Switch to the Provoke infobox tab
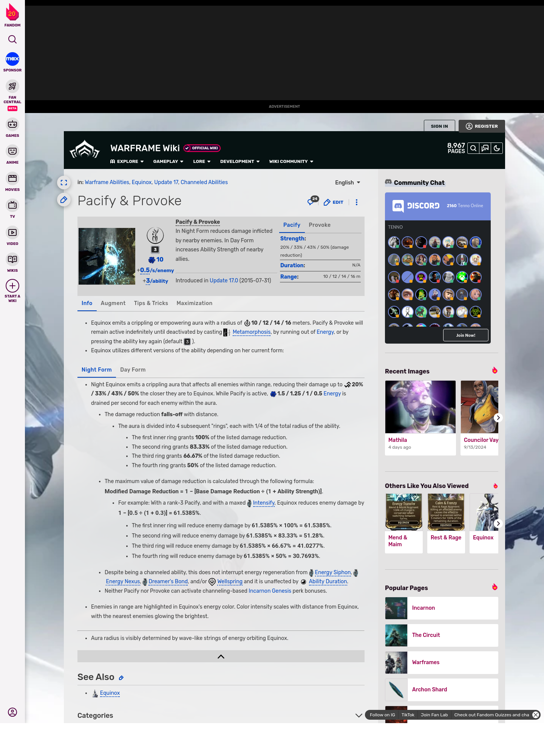The width and height of the screenshot is (544, 756). pos(320,225)
